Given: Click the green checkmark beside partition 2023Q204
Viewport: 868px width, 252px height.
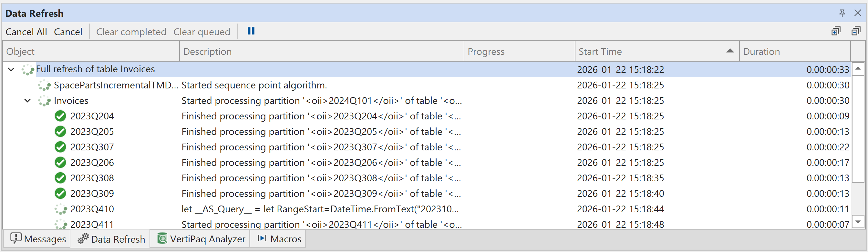Looking at the screenshot, I should (x=60, y=116).
